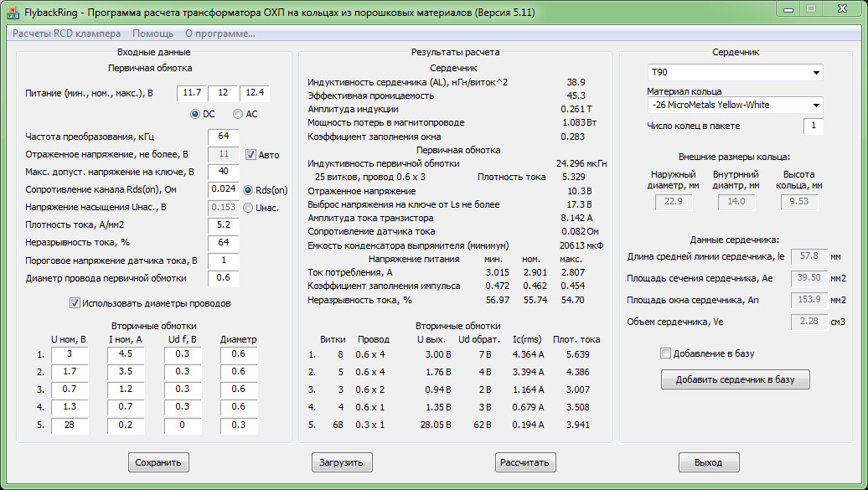This screenshot has height=490, width=868.
Task: Click the Длина средней линии сердечника field
Action: [x=809, y=256]
